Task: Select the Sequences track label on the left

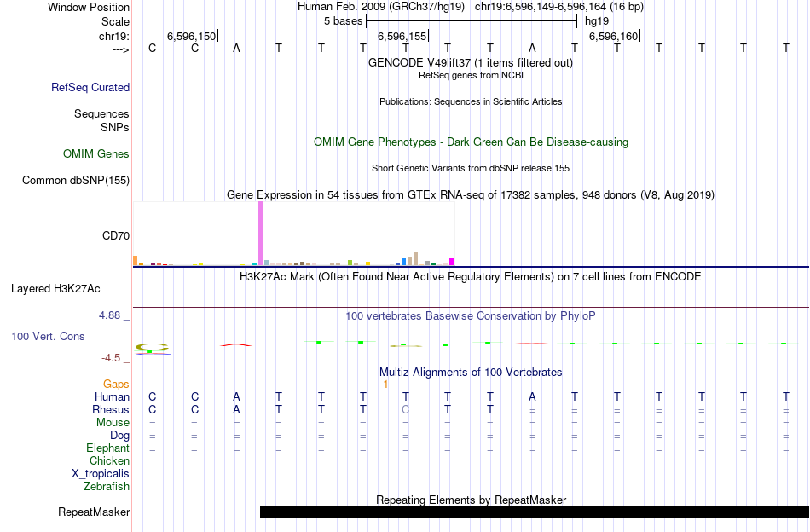Action: (101, 113)
